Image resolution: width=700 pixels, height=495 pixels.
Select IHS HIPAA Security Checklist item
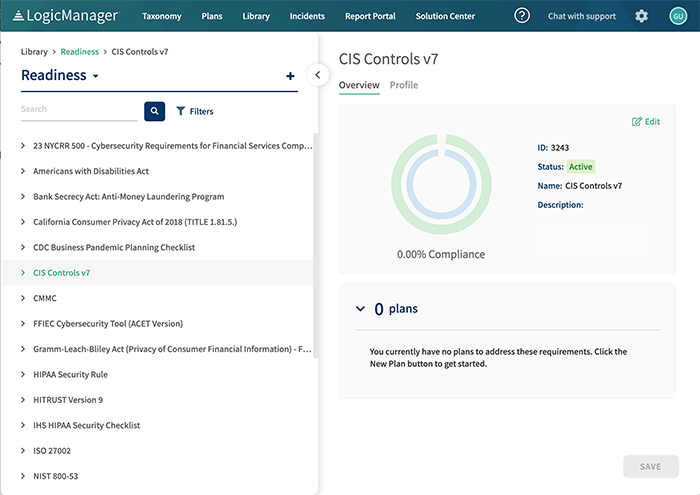click(87, 425)
